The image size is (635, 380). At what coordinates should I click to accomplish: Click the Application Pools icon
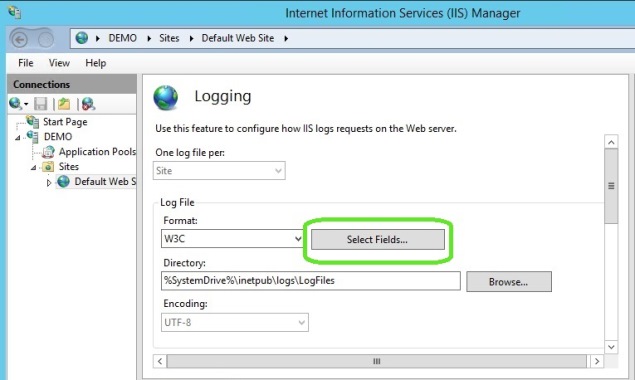[48, 152]
